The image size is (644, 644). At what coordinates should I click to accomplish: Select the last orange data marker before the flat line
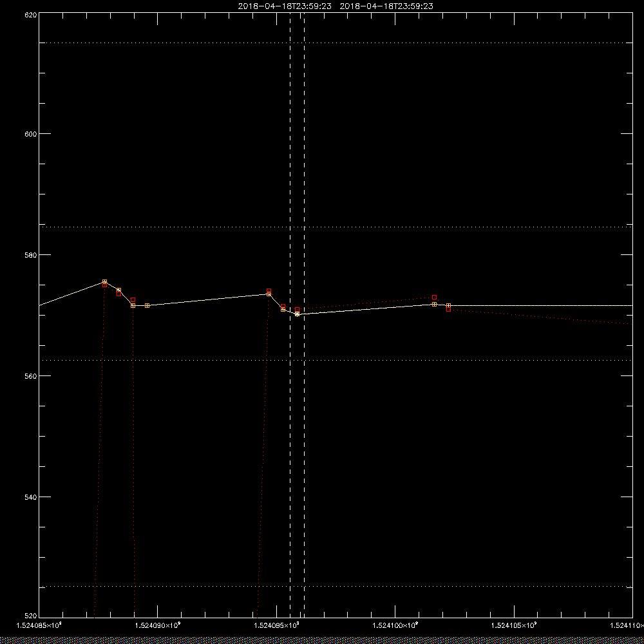[x=448, y=305]
